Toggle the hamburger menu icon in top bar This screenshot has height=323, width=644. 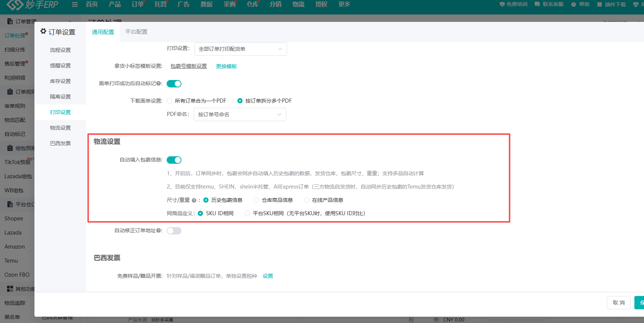coord(75,4)
